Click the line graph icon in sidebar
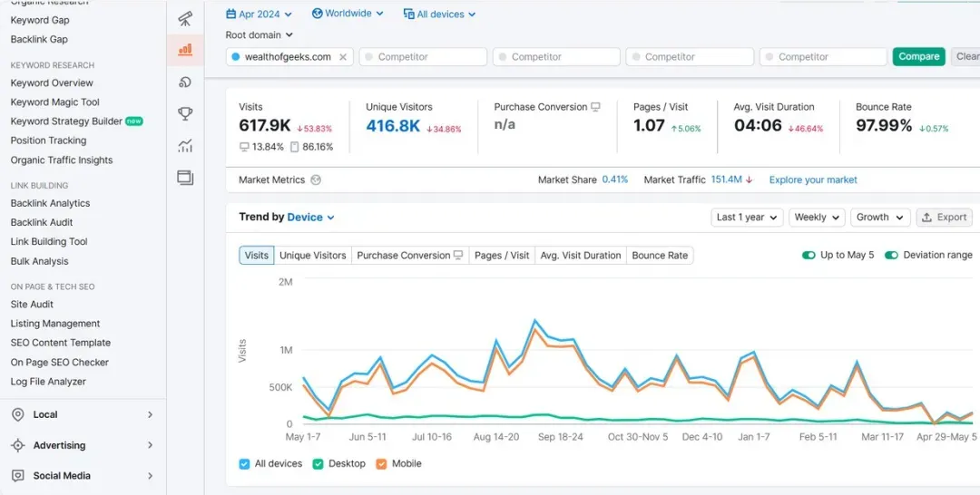 [185, 145]
